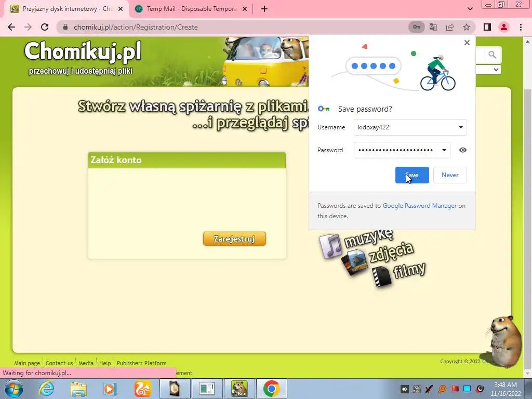Open the dropdown below the search box
Image resolution: width=532 pixels, height=399 pixels.
coord(488,70)
